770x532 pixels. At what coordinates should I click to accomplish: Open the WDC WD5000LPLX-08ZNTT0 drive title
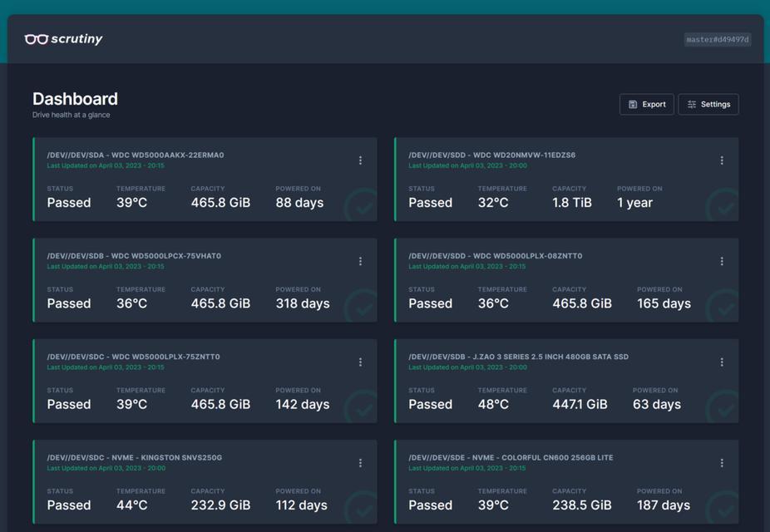point(496,256)
